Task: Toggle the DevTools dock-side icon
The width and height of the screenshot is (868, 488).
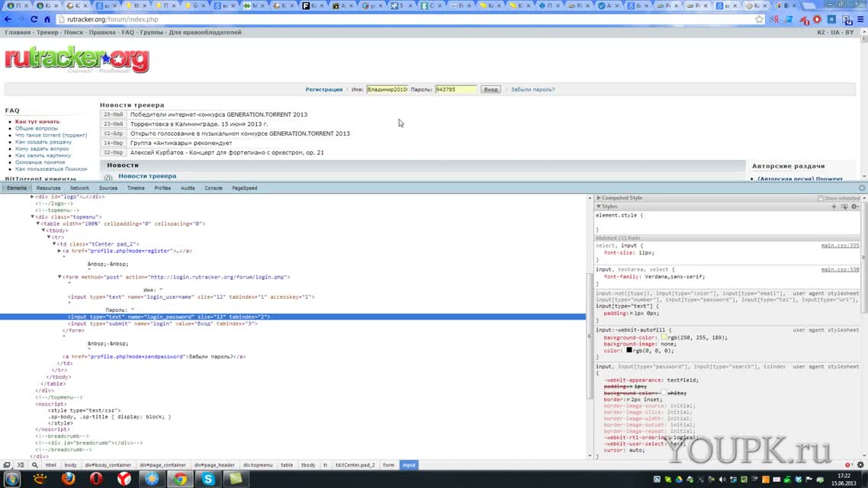Action: point(7,465)
